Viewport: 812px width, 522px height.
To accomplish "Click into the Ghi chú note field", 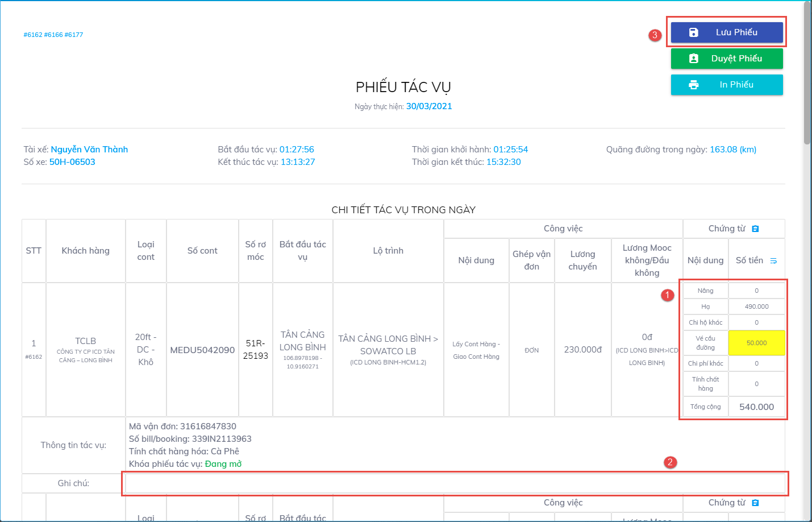I will coord(455,483).
